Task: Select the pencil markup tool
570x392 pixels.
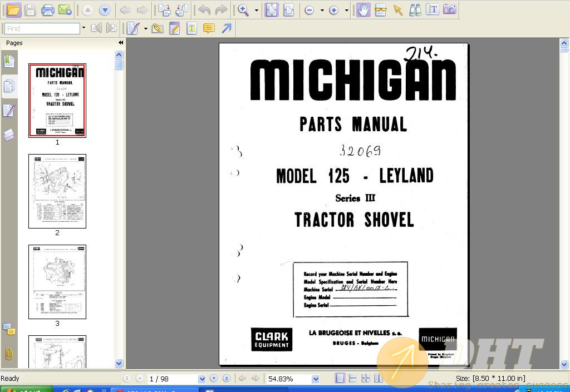Action: pyautogui.click(x=133, y=28)
